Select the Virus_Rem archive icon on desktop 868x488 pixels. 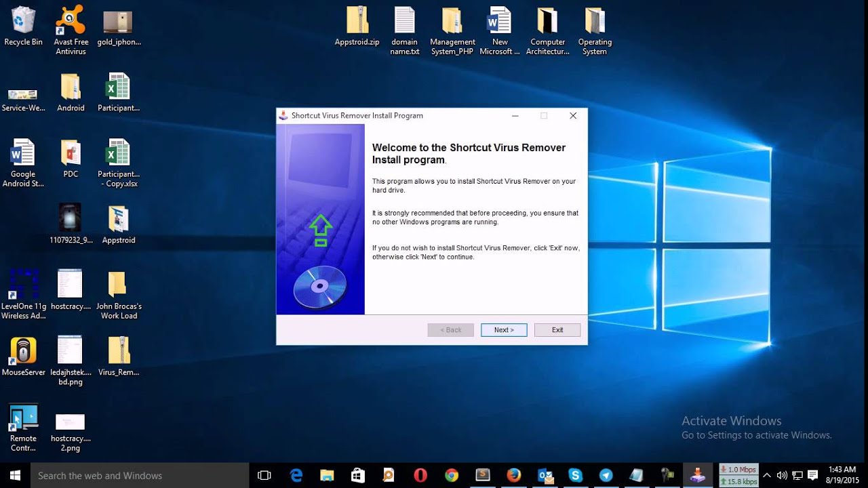[x=119, y=357]
